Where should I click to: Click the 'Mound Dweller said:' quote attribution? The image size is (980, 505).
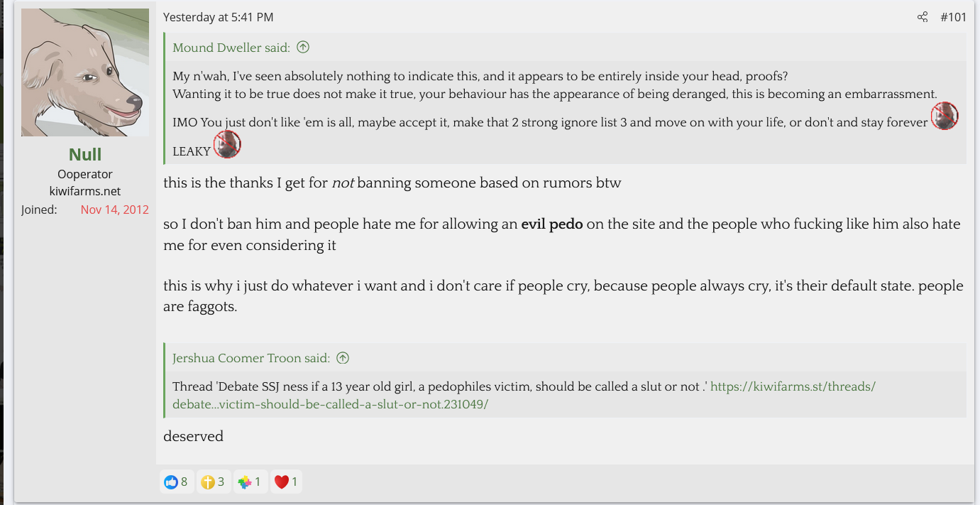(x=231, y=48)
